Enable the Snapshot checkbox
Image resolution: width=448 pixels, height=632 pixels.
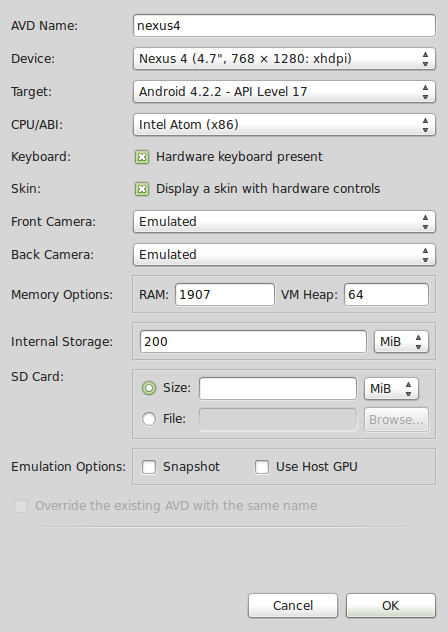[149, 467]
